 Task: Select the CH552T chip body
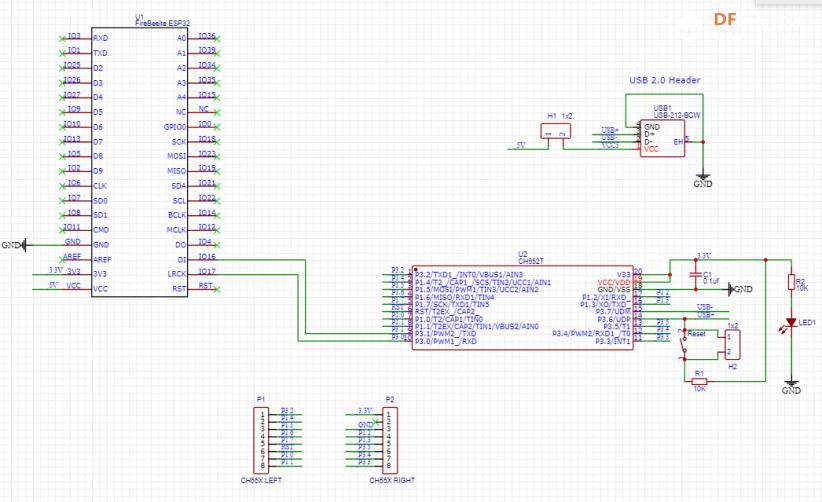pyautogui.click(x=523, y=308)
